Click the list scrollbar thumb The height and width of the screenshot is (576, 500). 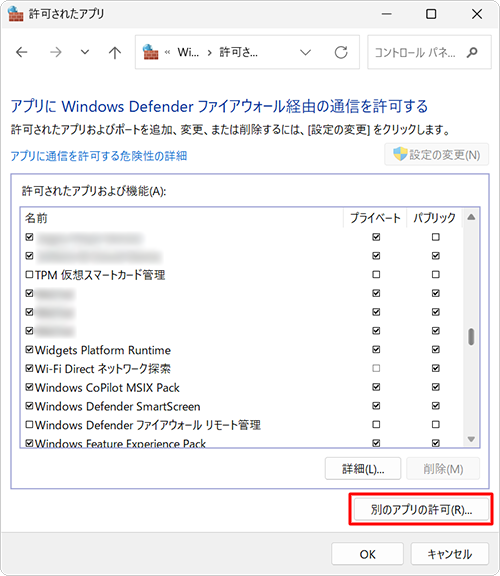[x=471, y=337]
